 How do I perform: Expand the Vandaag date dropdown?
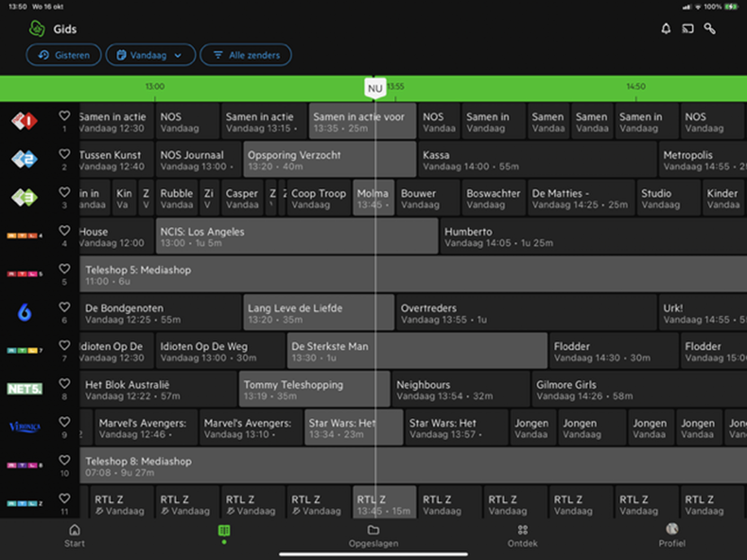pyautogui.click(x=150, y=55)
